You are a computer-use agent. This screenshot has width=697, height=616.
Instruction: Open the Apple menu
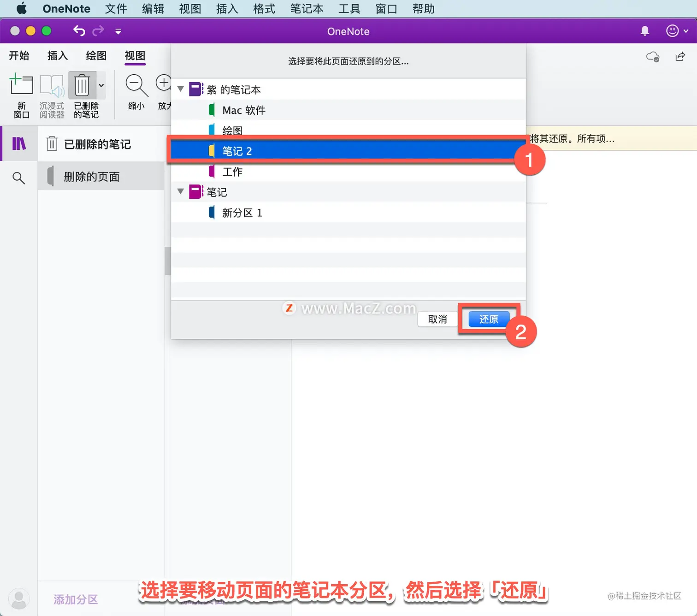(21, 8)
